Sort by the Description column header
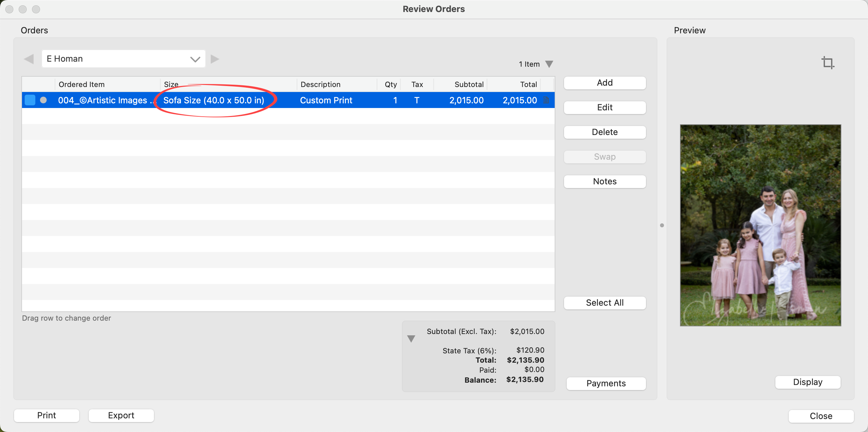868x432 pixels. point(320,84)
